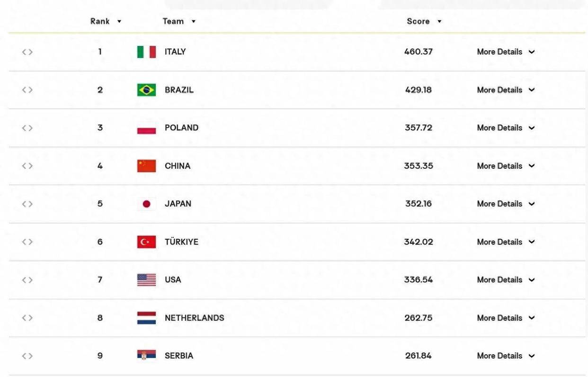Expand More Details for Italy
Screen dimensions: 588x377
click(506, 52)
